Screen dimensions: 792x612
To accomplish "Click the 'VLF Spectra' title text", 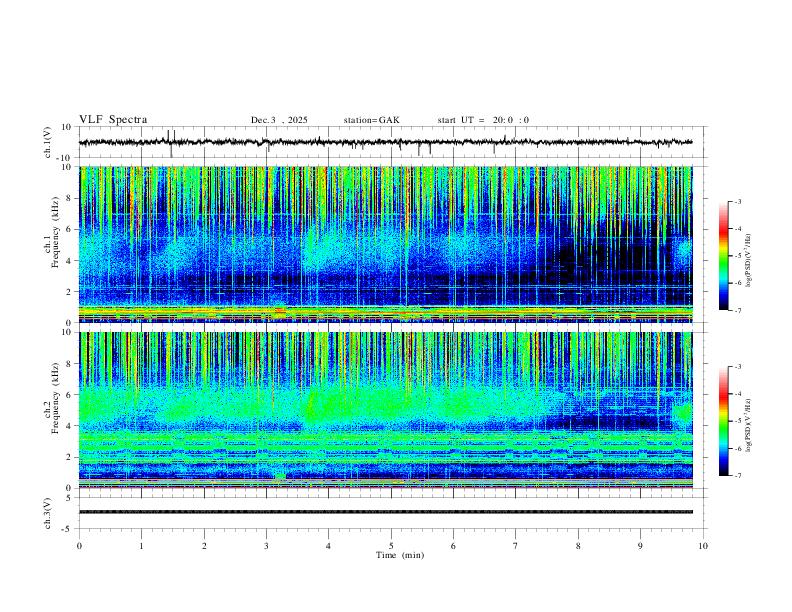I will pyautogui.click(x=113, y=120).
